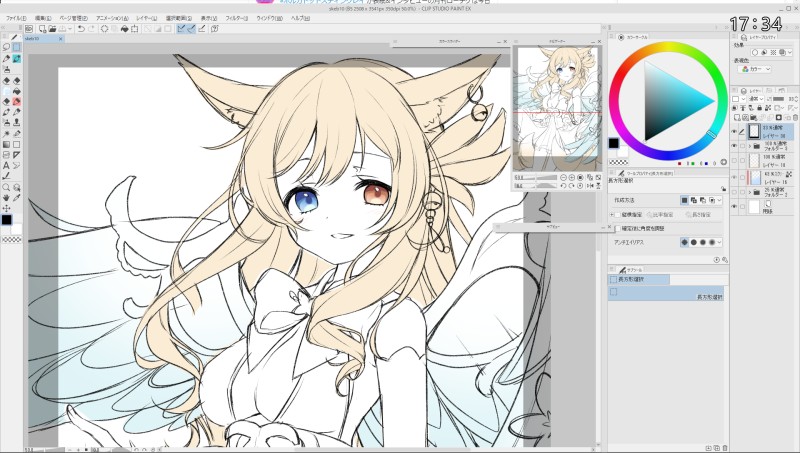Click the Navigator preview thumbnail image
The image size is (800, 453).
[557, 109]
